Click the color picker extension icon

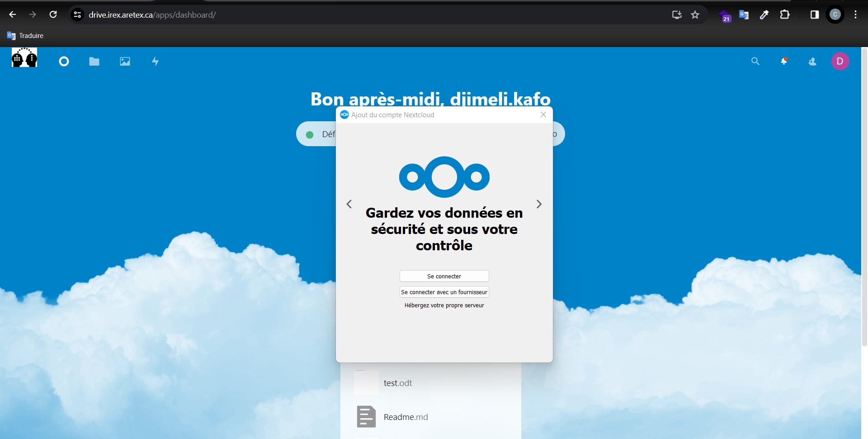[764, 15]
